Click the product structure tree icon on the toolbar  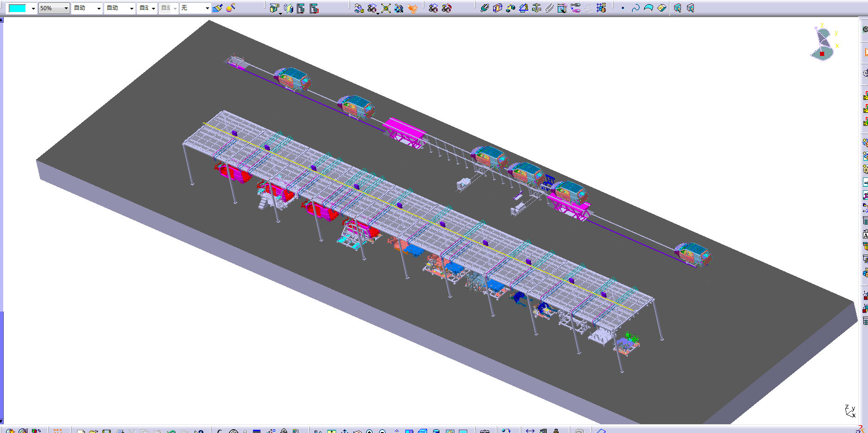[301, 8]
